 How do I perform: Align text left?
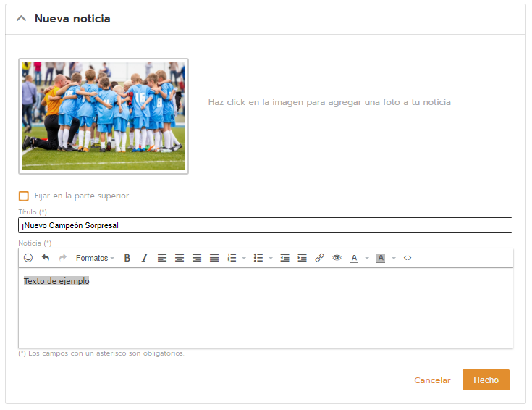click(x=162, y=258)
